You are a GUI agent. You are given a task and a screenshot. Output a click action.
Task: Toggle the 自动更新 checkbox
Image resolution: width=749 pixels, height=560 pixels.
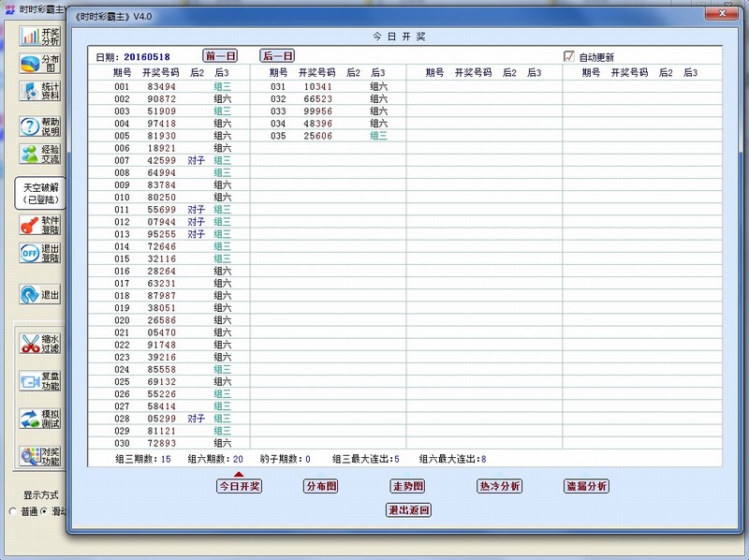point(568,56)
